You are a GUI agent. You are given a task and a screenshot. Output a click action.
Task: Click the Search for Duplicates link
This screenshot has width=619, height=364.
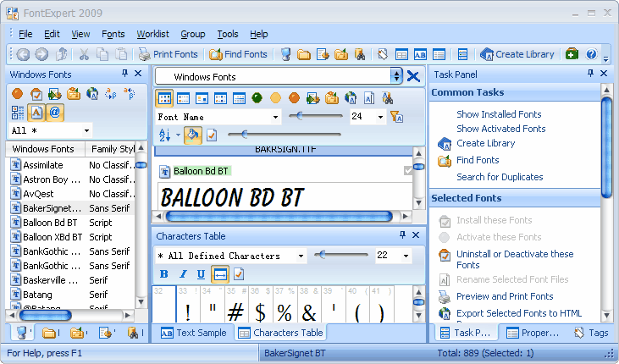point(500,177)
